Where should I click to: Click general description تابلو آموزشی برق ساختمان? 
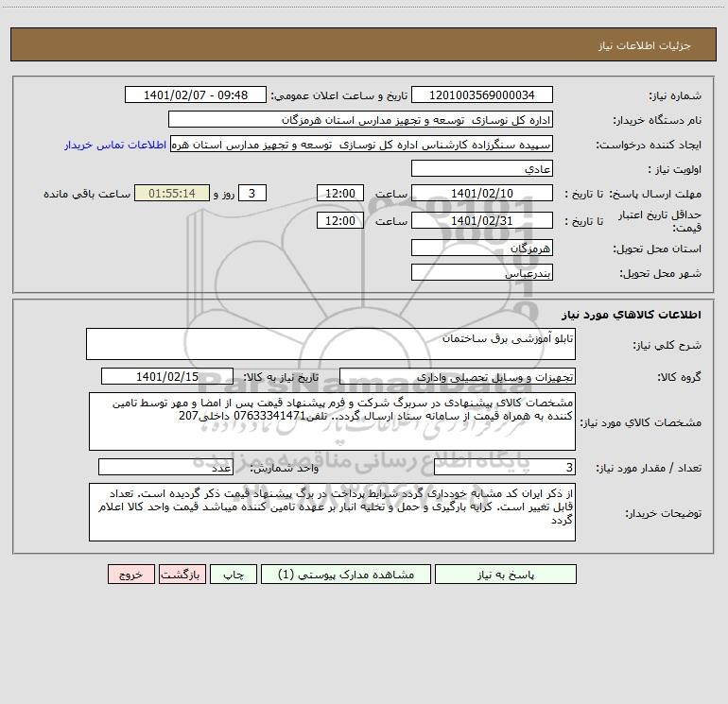click(331, 344)
